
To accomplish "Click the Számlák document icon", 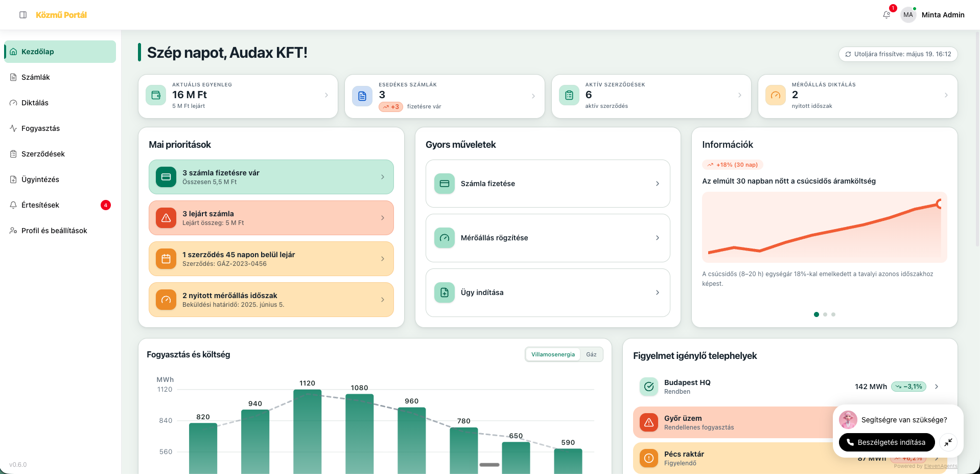I will [13, 77].
